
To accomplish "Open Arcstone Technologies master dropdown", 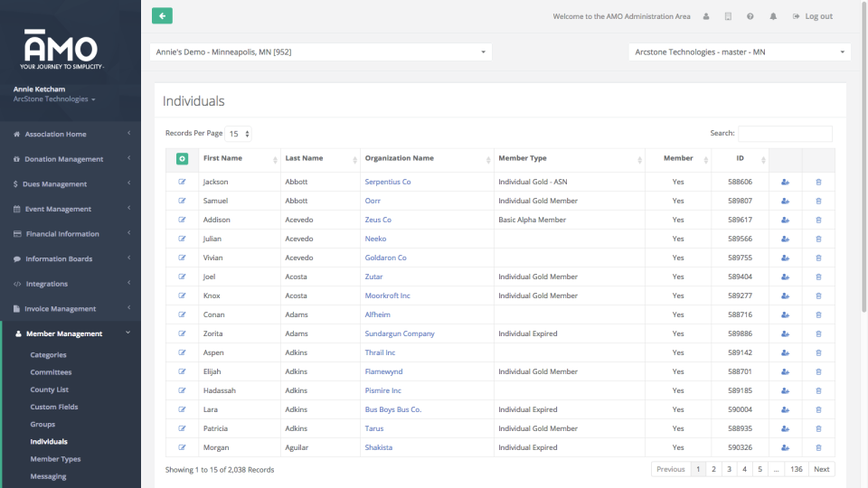I will [739, 52].
